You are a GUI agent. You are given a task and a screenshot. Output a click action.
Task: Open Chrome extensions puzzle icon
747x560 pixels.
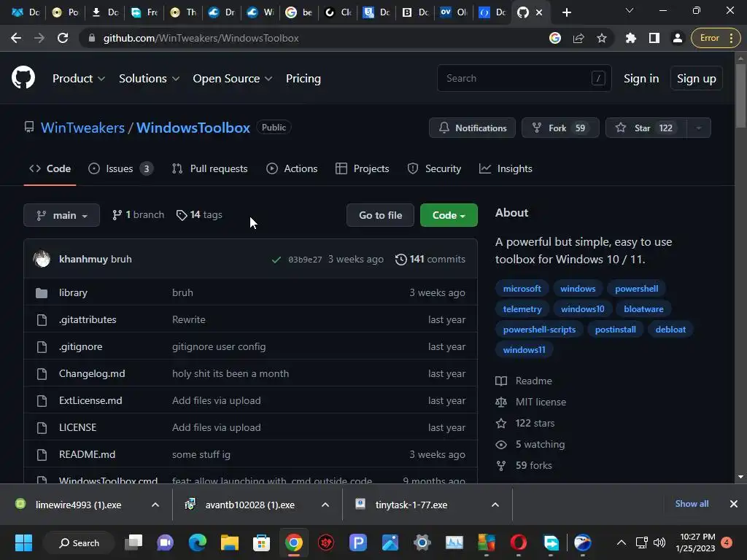631,38
